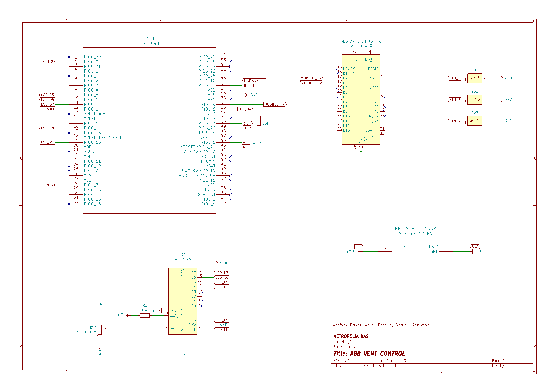
Task: Click +3.3V symbol at pressure sensor VDD
Action: tap(360, 251)
